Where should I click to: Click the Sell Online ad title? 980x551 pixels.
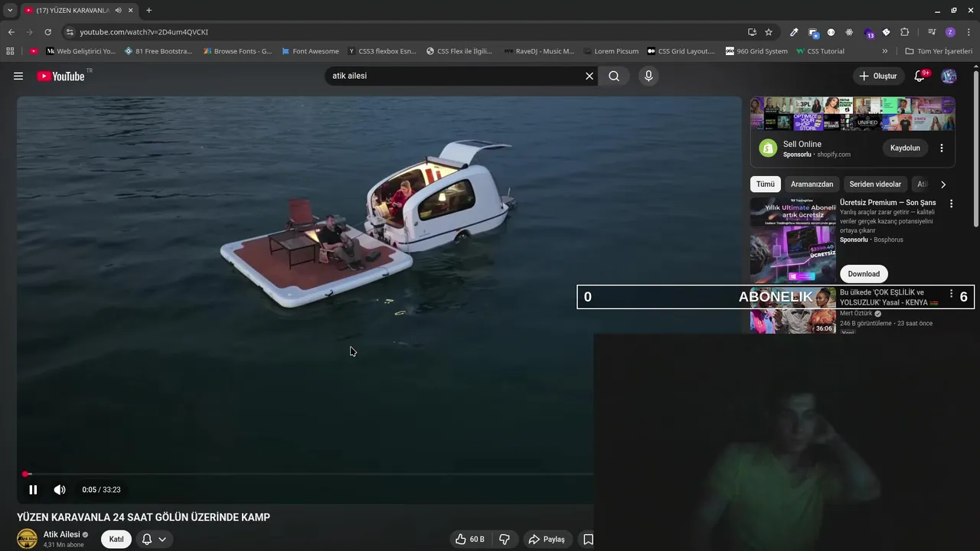click(x=802, y=144)
